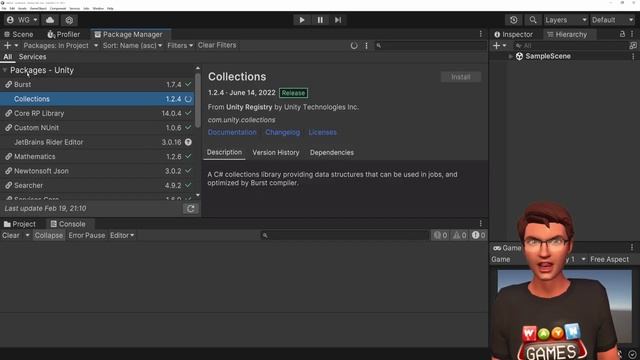Image resolution: width=640 pixels, height=360 pixels.
Task: Select the Searcher package
Action: (97, 185)
